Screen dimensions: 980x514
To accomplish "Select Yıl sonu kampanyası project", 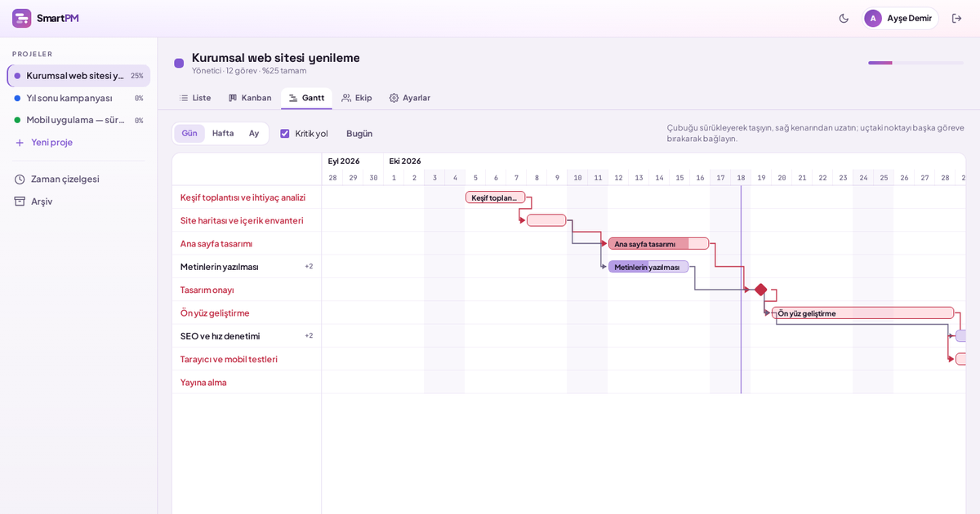I will tap(78, 98).
